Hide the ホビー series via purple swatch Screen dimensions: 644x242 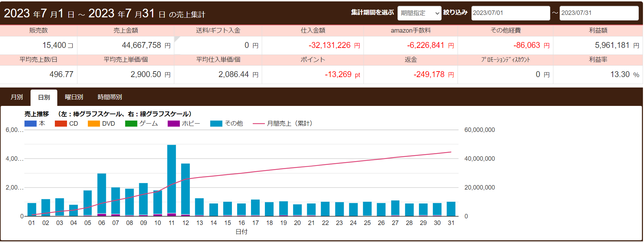pos(174,124)
